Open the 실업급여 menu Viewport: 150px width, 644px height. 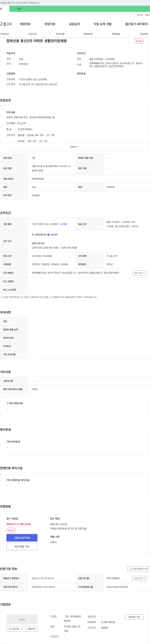coord(74,24)
